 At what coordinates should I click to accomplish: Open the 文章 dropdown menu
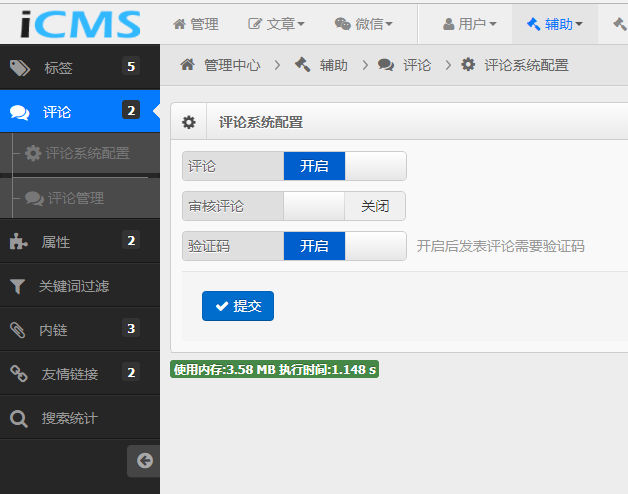(x=276, y=24)
